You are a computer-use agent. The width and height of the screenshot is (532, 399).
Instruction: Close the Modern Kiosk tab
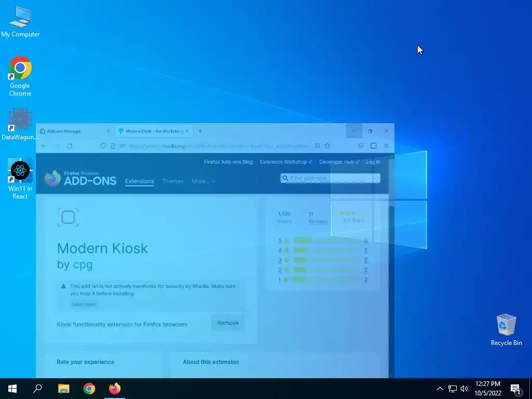(187, 131)
